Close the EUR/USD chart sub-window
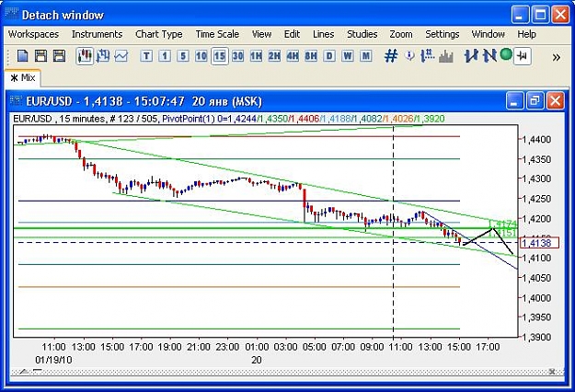The width and height of the screenshot is (575, 392). [x=556, y=101]
